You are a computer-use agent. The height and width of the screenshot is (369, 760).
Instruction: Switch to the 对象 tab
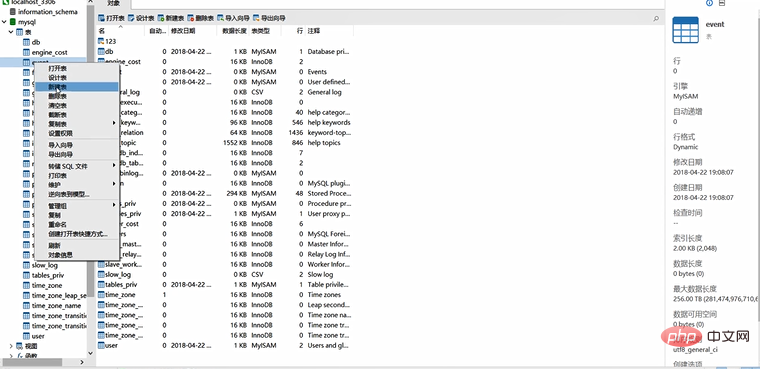click(x=113, y=3)
